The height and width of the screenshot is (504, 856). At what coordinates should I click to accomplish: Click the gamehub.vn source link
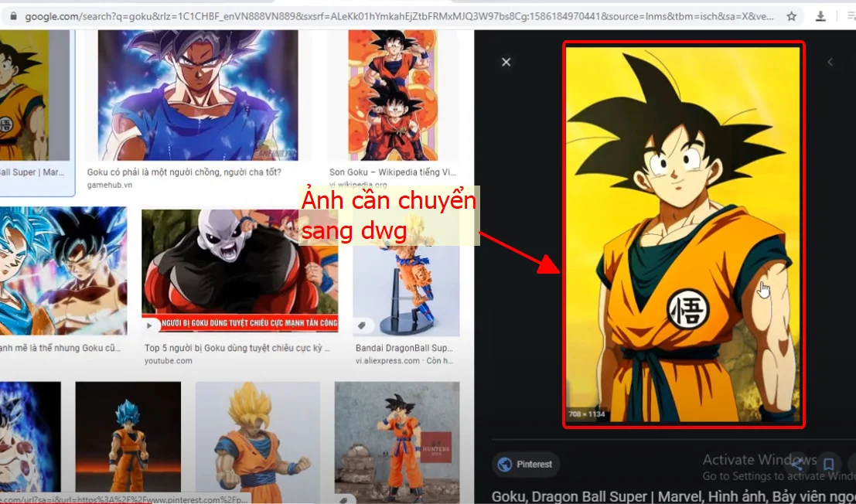tap(110, 185)
